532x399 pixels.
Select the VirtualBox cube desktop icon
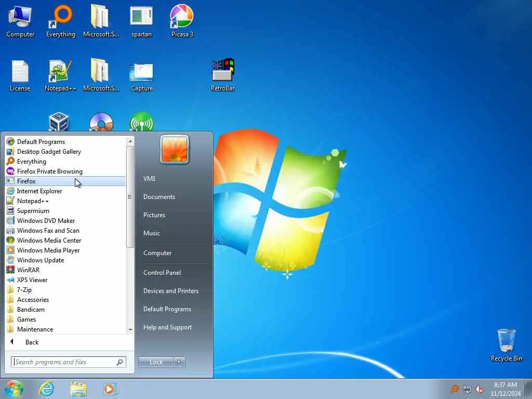click(59, 122)
